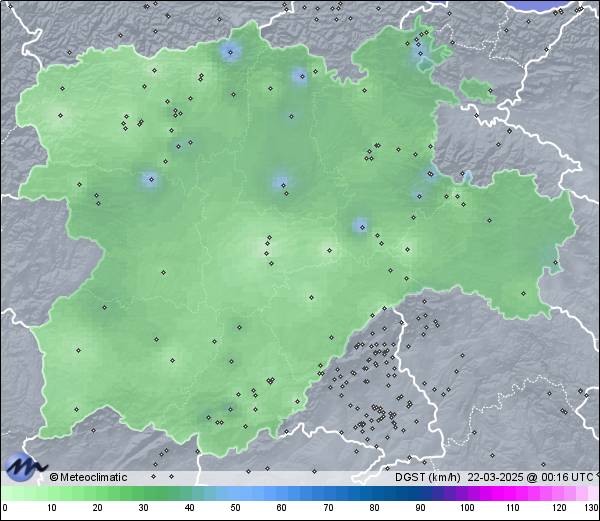Click the legend value 30
600x521 pixels.
143,508
